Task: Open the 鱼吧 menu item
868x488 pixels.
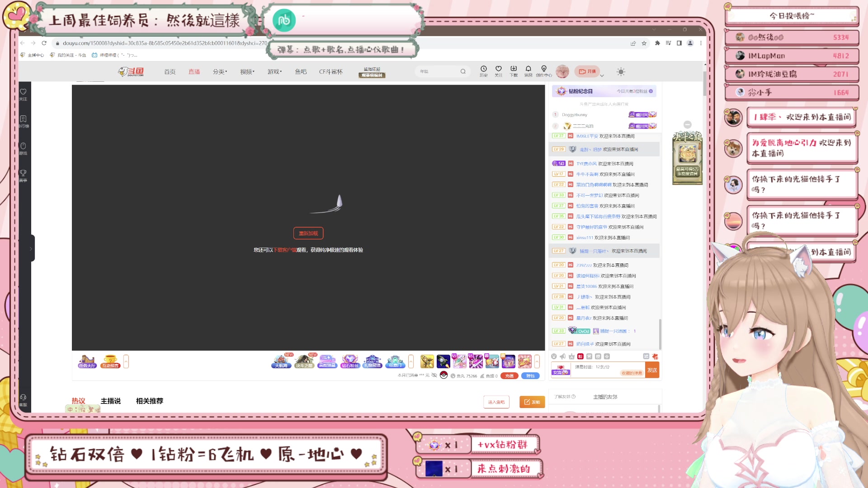Action: [301, 71]
